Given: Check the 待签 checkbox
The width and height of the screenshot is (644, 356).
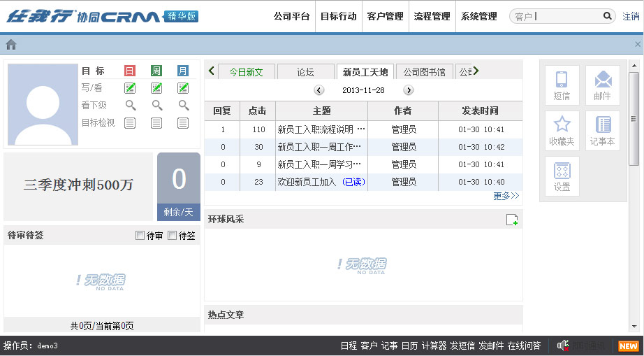Looking at the screenshot, I should tap(173, 236).
